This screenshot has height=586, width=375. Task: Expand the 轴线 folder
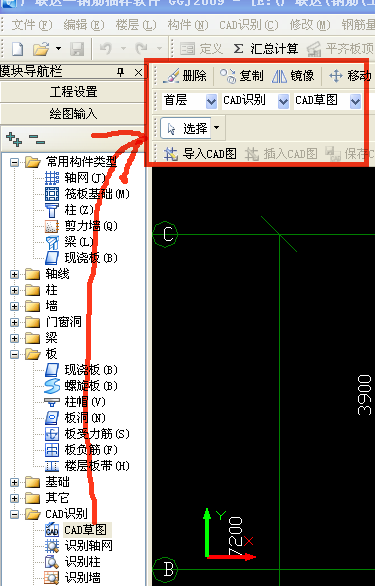coord(15,274)
